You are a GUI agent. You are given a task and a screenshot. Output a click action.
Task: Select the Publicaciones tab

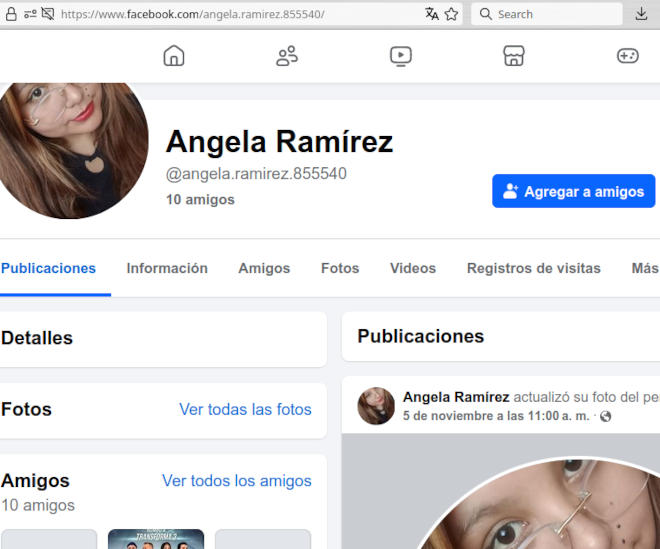(x=48, y=268)
